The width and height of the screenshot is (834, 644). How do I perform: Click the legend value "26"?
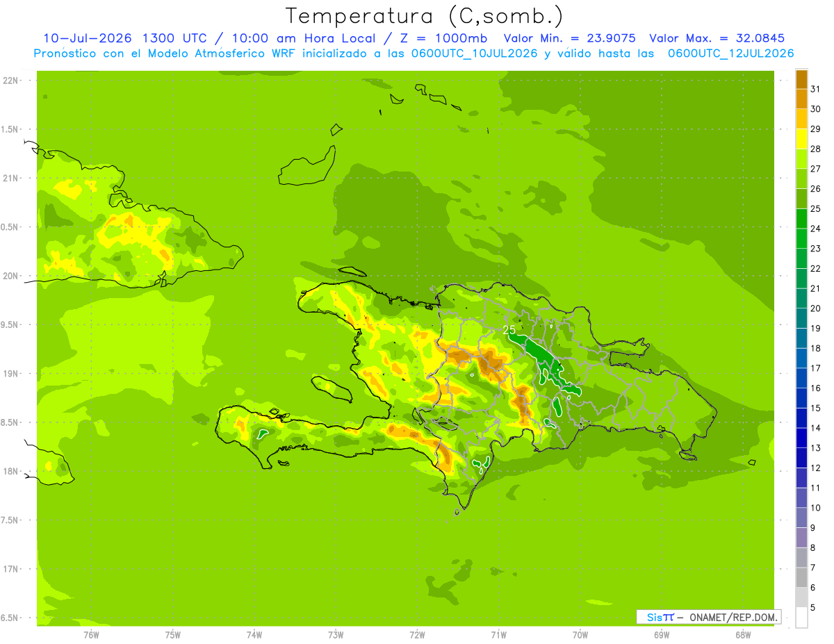(816, 189)
